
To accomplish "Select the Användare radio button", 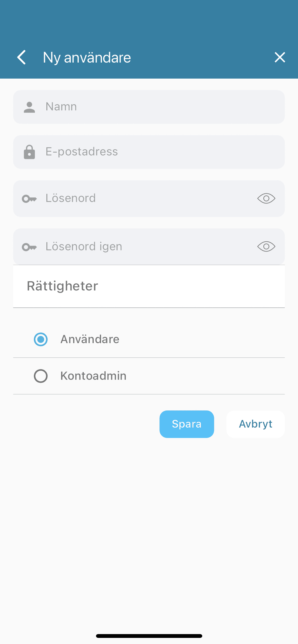I will (x=41, y=339).
